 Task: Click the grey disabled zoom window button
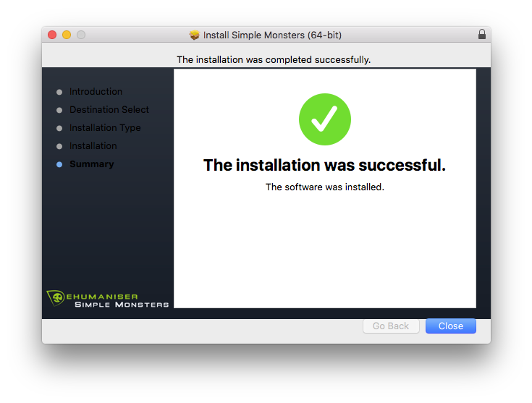click(81, 35)
